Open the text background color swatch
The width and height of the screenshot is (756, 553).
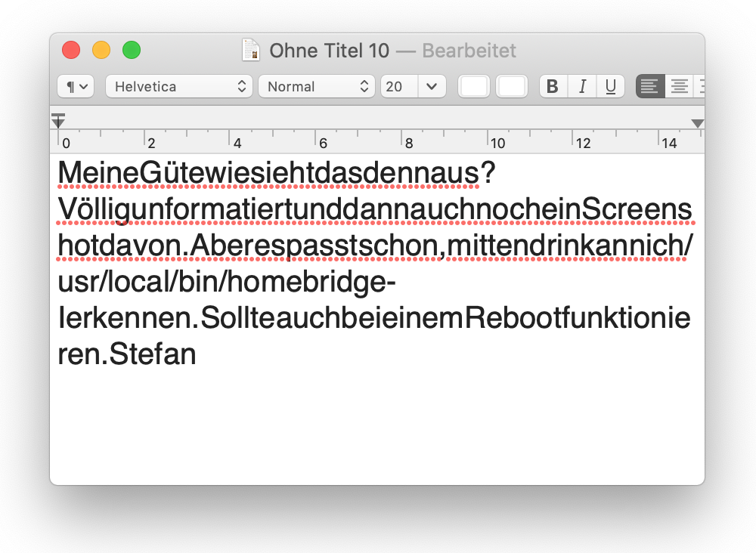click(512, 87)
